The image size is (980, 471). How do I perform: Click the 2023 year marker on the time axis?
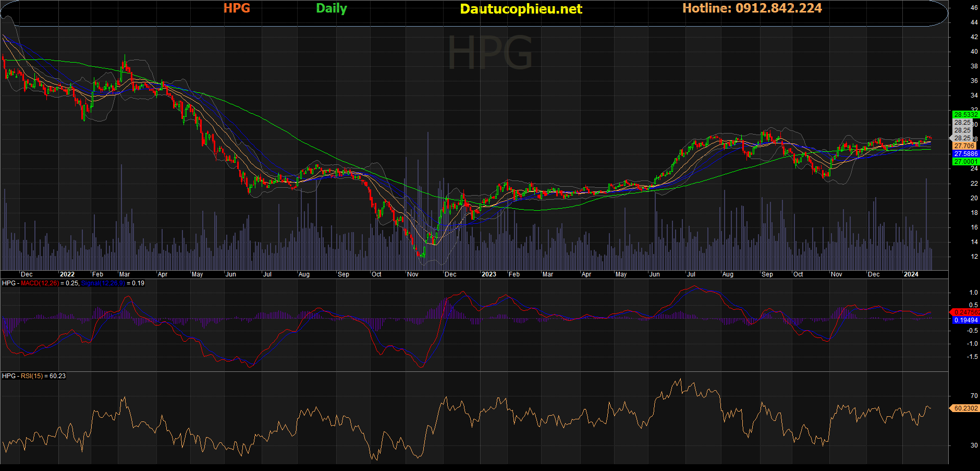(x=488, y=274)
